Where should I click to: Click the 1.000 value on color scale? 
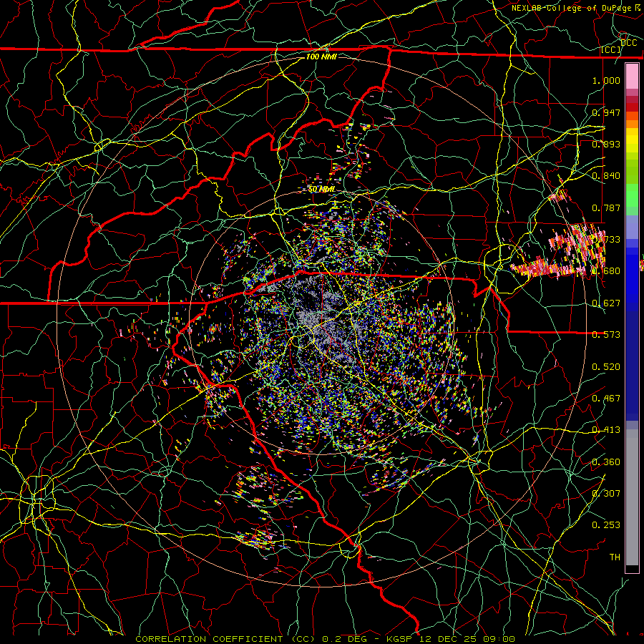(606, 80)
